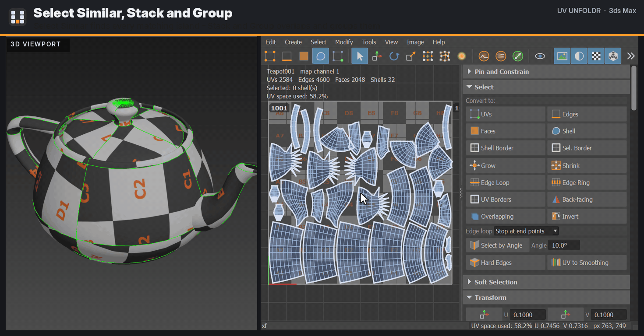Click the Invert selection button

(587, 217)
